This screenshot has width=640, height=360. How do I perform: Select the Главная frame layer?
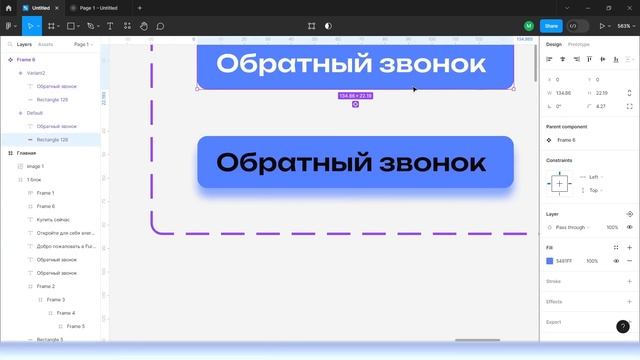pyautogui.click(x=27, y=153)
